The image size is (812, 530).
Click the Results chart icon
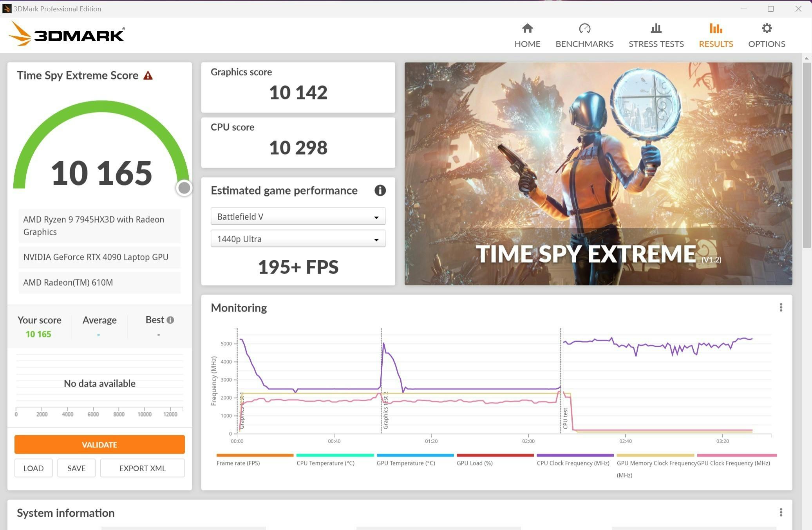pyautogui.click(x=716, y=28)
